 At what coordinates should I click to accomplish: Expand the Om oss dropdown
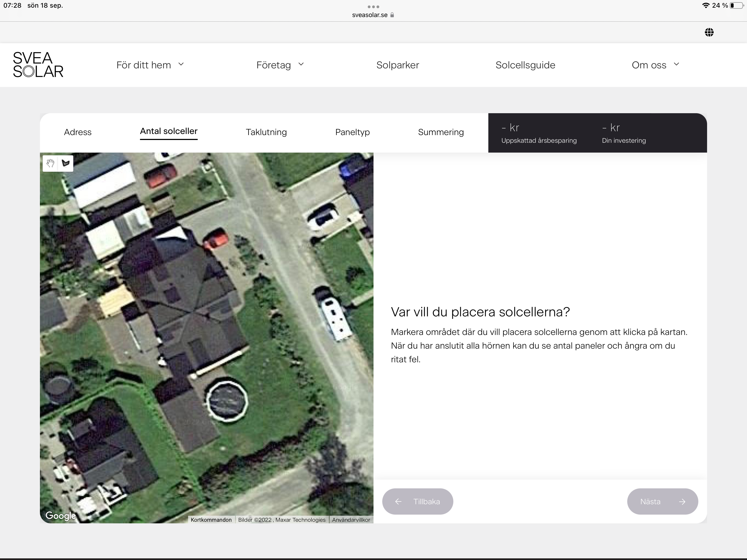pyautogui.click(x=655, y=65)
